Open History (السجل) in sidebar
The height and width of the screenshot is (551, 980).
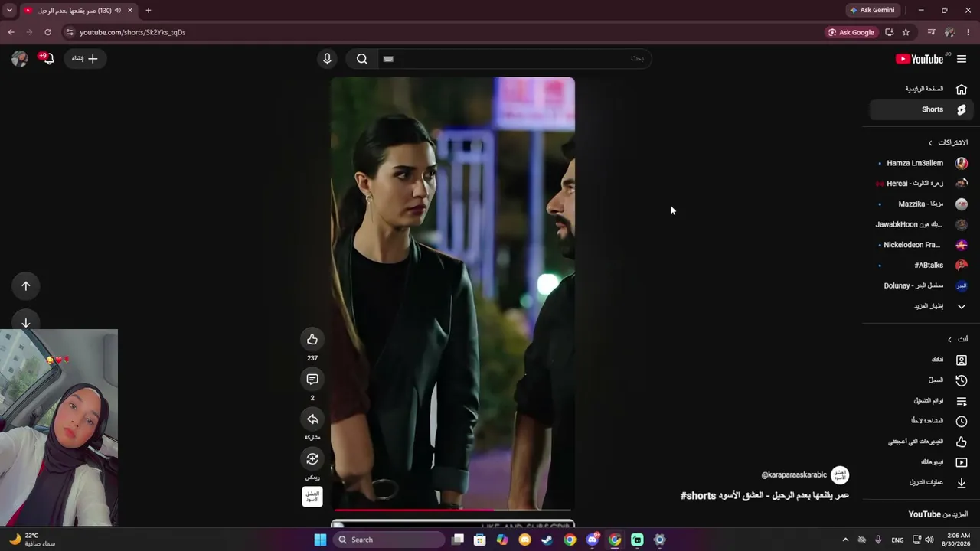[921, 380]
